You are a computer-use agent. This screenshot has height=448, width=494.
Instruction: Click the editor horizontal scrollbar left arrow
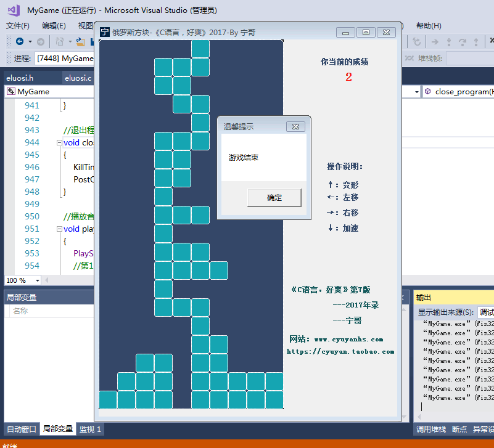click(x=47, y=280)
